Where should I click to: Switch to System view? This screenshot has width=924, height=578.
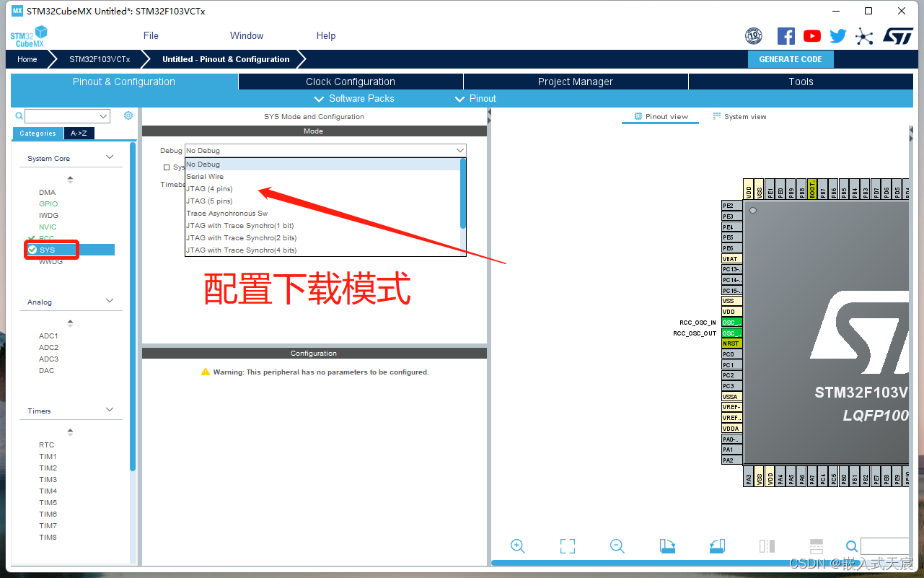[739, 116]
